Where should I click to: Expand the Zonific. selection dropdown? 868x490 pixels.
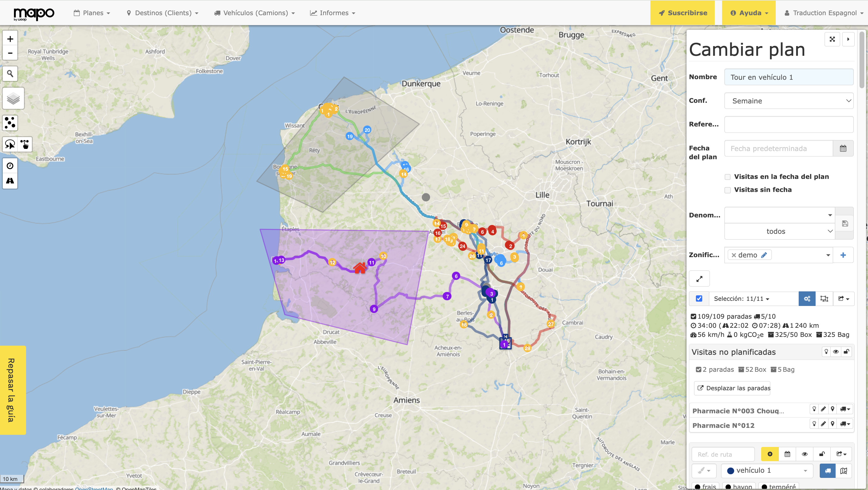tap(828, 255)
